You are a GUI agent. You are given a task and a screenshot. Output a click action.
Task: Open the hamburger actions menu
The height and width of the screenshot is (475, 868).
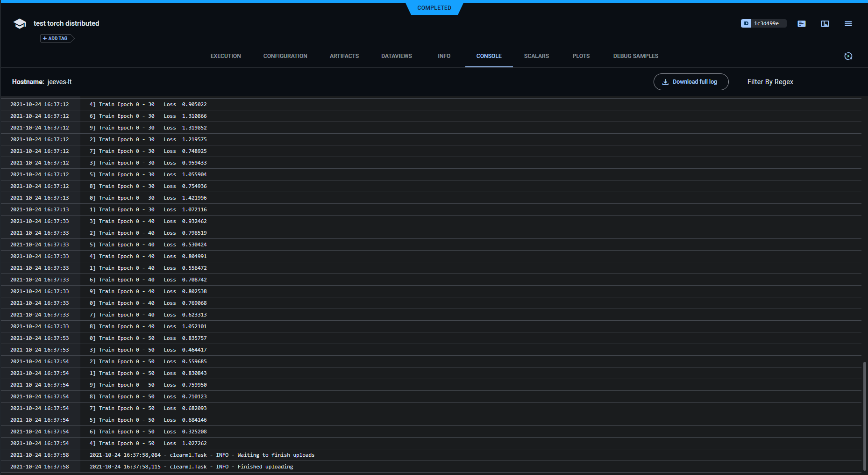tap(848, 24)
